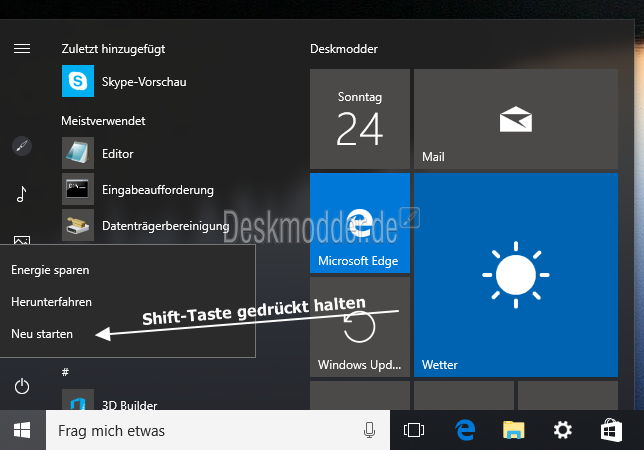
Task: Open Task View in the taskbar
Action: [x=414, y=430]
